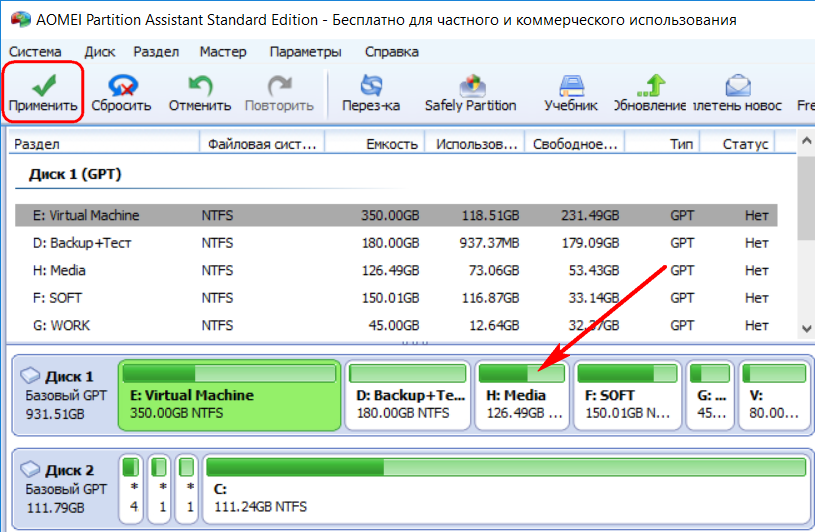815x532 pixels.
Task: Open the Справка menu
Action: (391, 52)
